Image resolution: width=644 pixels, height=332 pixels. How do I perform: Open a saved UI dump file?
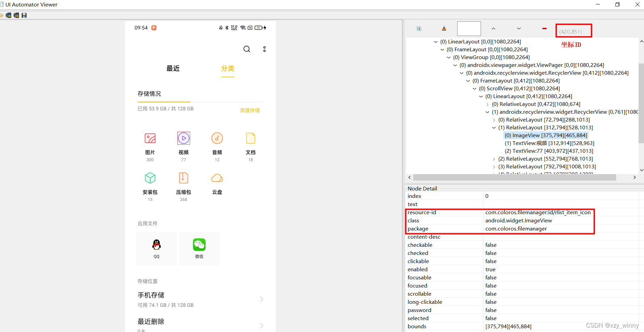tap(1, 15)
